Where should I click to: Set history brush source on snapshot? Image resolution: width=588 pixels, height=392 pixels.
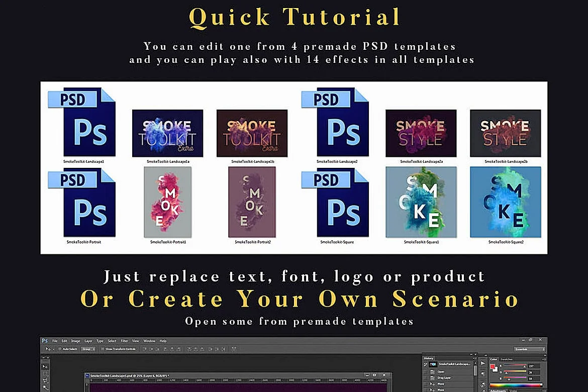tap(425, 364)
